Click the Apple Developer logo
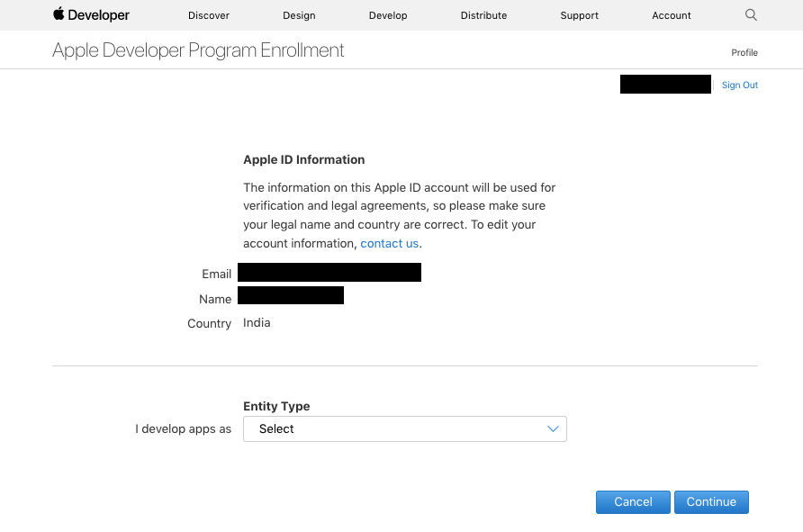This screenshot has height=532, width=803. pyautogui.click(x=91, y=14)
